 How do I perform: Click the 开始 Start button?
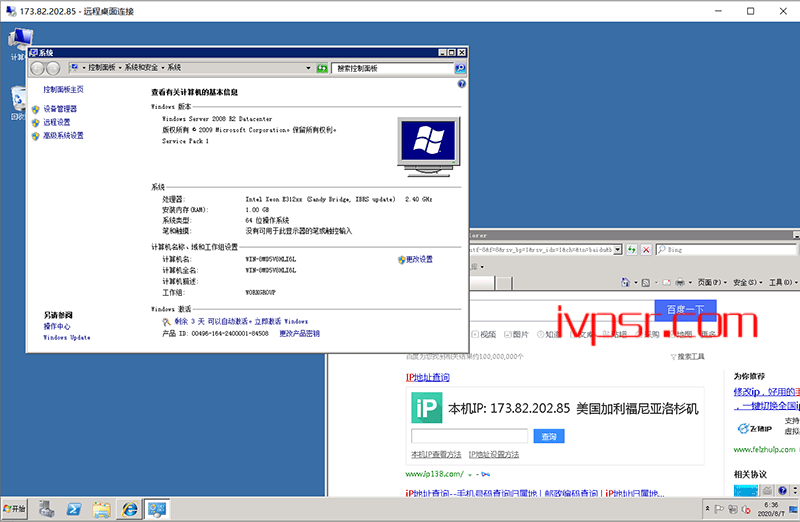click(14, 509)
